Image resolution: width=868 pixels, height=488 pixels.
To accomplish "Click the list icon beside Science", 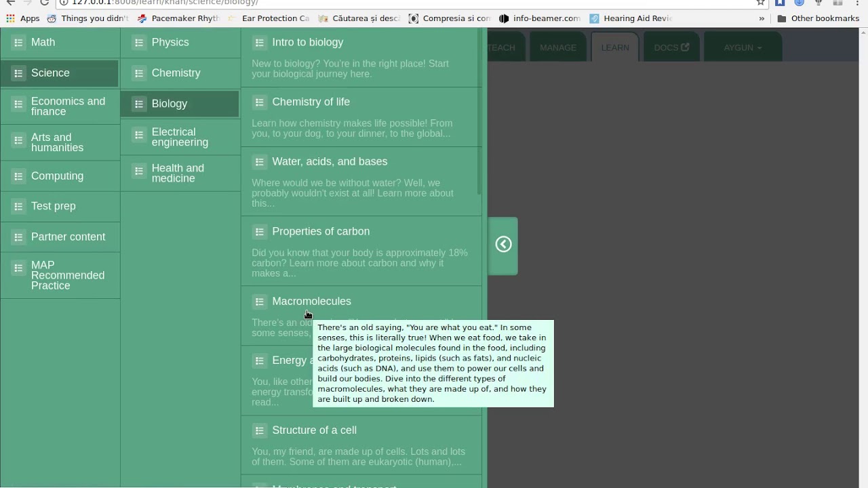I will point(18,73).
